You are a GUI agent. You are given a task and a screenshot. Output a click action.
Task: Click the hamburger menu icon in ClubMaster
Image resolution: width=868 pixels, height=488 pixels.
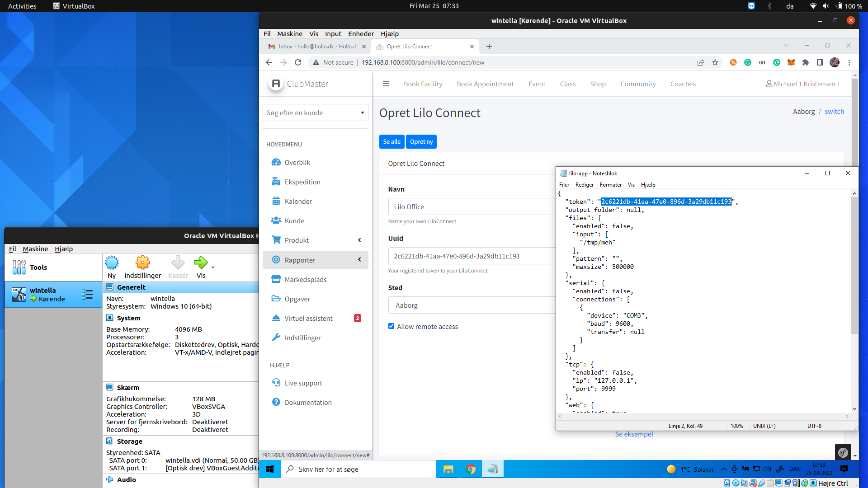coord(386,84)
